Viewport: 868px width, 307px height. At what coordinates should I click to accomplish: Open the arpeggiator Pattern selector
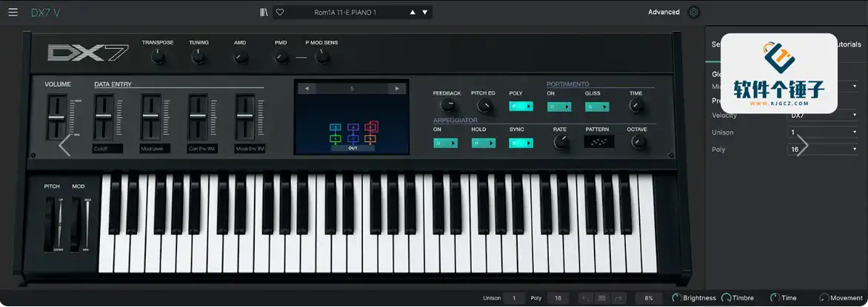(598, 142)
